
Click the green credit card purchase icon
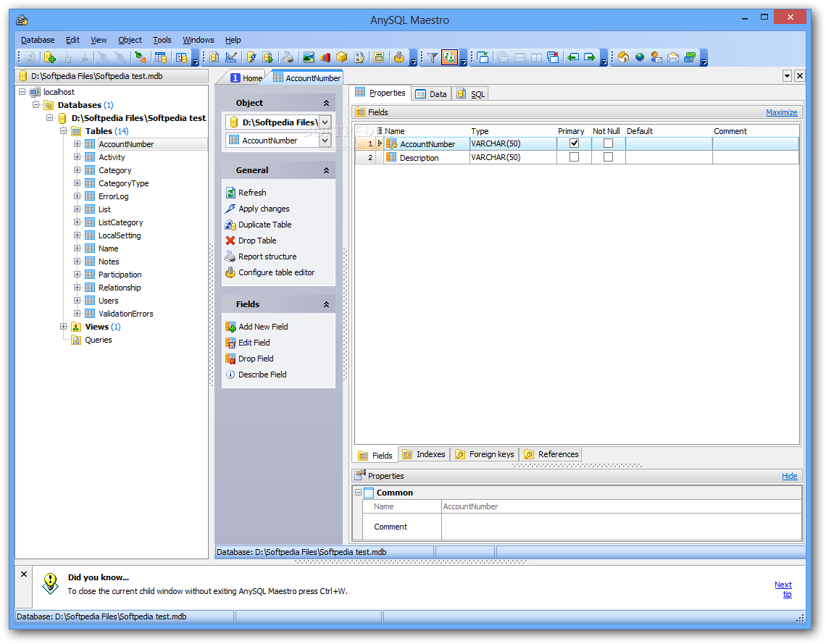(690, 57)
